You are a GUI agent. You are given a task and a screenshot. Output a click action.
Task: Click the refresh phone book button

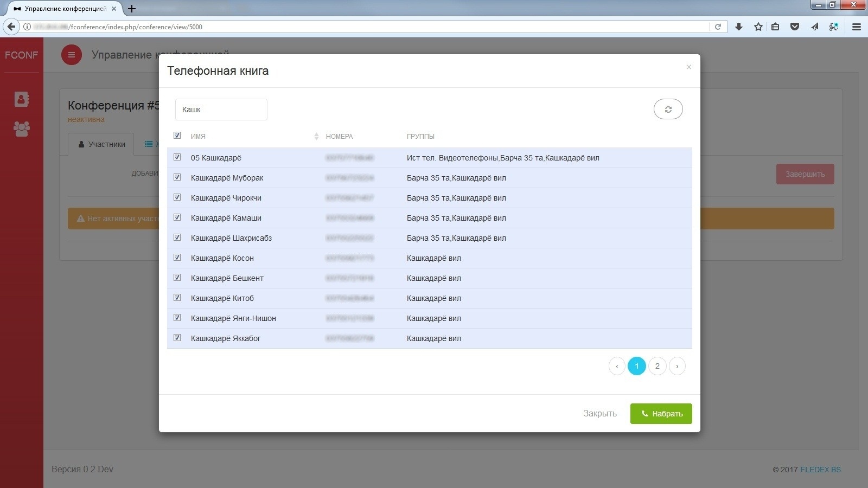(x=668, y=109)
